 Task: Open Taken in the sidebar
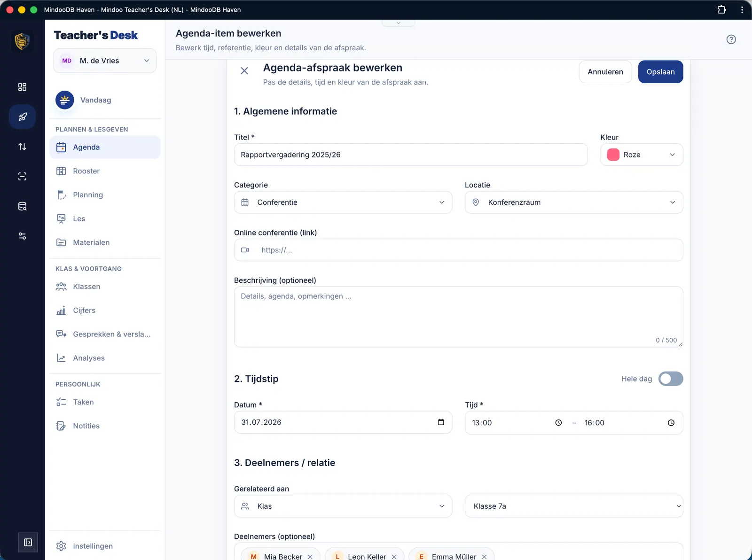[x=105, y=402]
